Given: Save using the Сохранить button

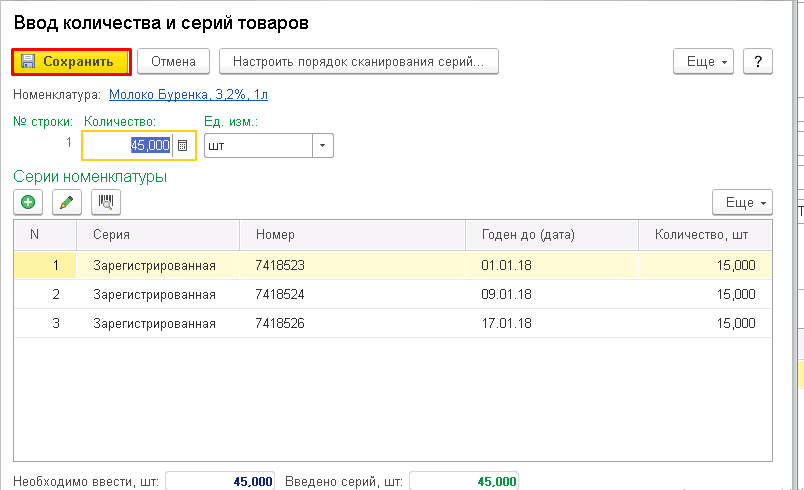Looking at the screenshot, I should click(71, 61).
